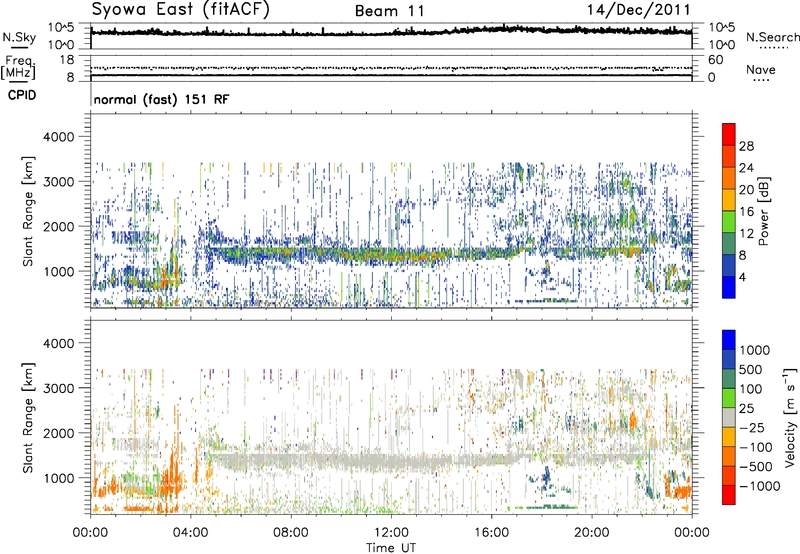The image size is (800, 554).
Task: Click the 'Velocity [m s-1]' color bar title
Action: (790, 417)
